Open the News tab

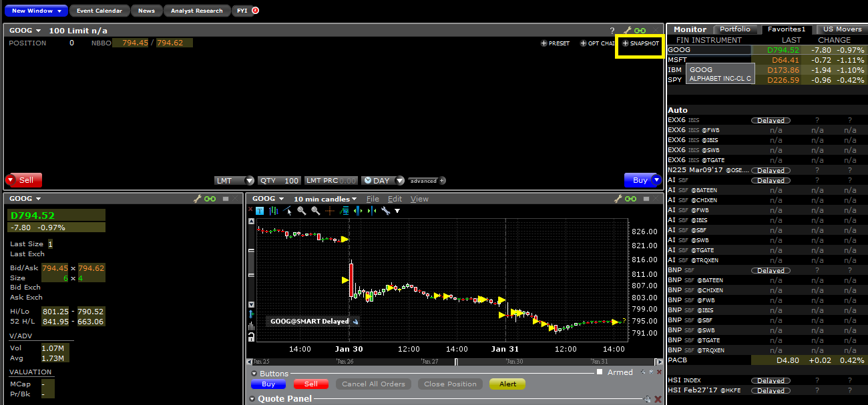[x=146, y=11]
